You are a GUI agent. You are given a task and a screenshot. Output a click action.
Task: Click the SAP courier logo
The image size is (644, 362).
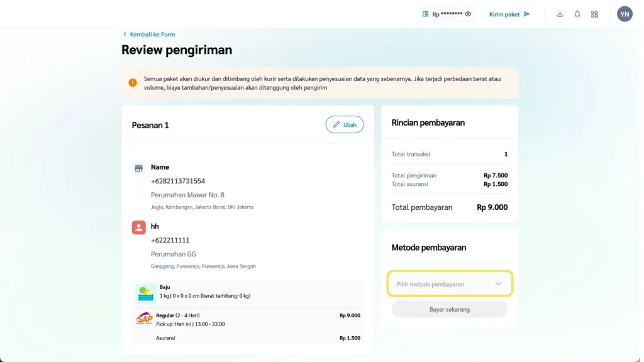point(145,319)
